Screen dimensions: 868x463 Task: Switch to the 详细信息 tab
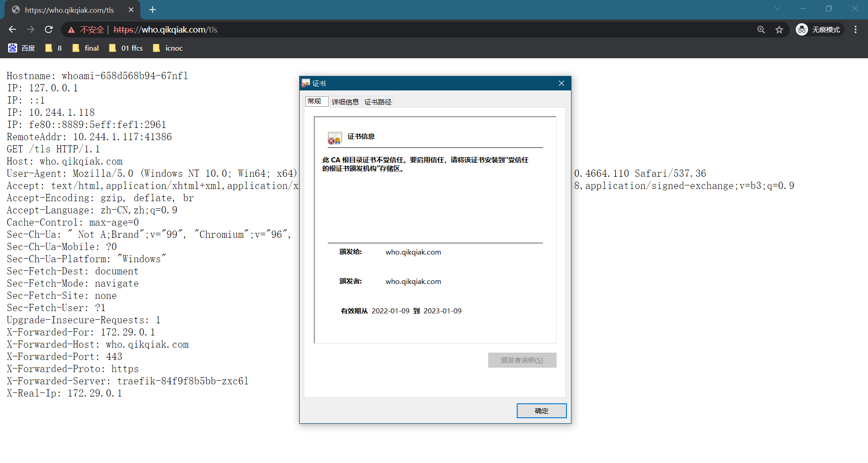click(x=345, y=102)
